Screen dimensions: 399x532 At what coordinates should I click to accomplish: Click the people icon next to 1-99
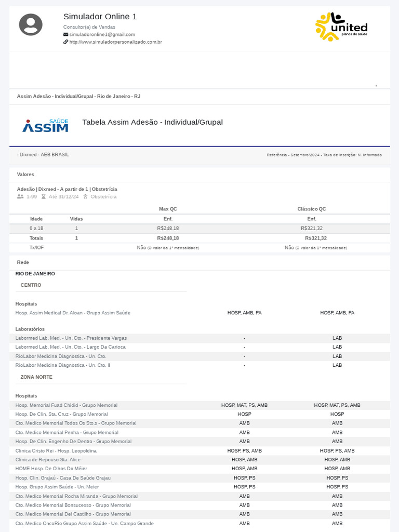tap(20, 197)
